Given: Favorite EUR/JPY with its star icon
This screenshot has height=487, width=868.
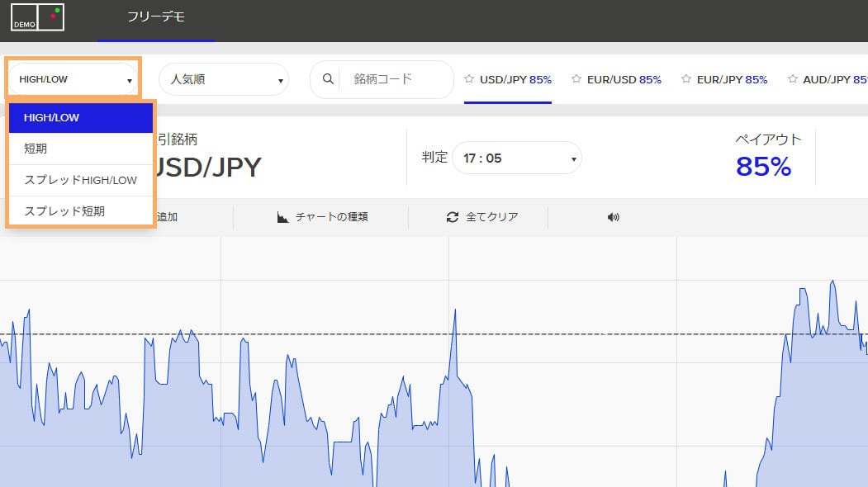Looking at the screenshot, I should coord(685,79).
